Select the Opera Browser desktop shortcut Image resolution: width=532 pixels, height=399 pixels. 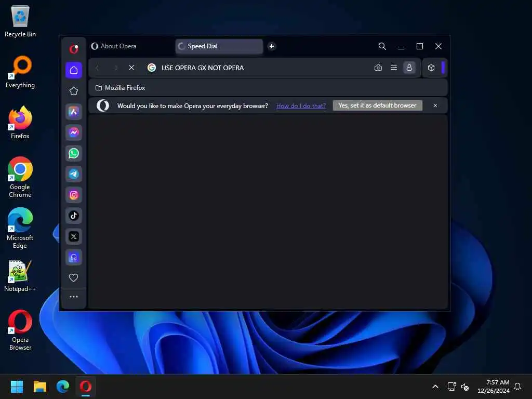point(20,330)
